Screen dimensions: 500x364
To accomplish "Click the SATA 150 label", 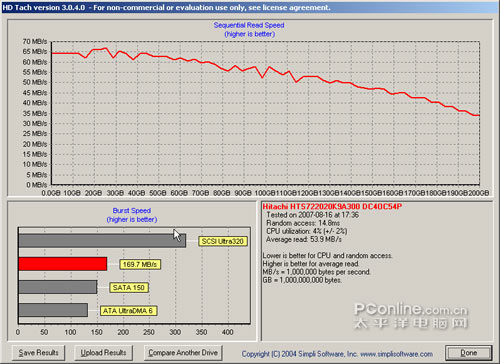I will coord(129,288).
